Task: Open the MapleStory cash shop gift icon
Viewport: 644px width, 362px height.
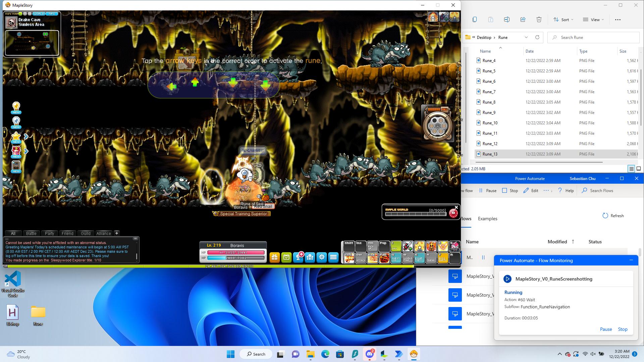Action: [x=274, y=257]
